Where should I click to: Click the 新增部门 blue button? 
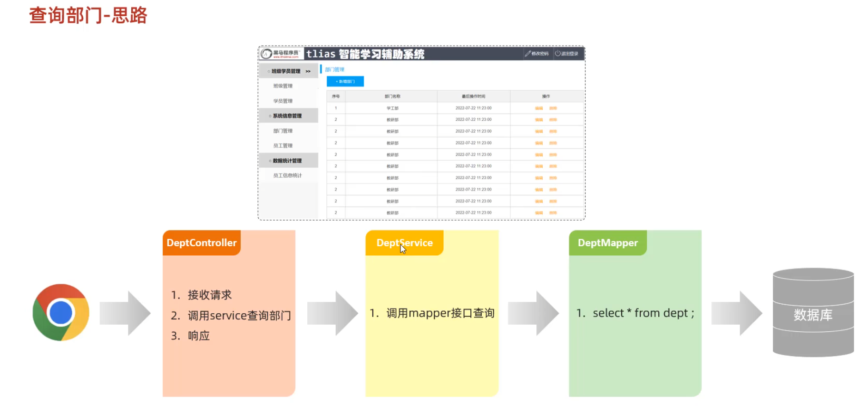345,81
